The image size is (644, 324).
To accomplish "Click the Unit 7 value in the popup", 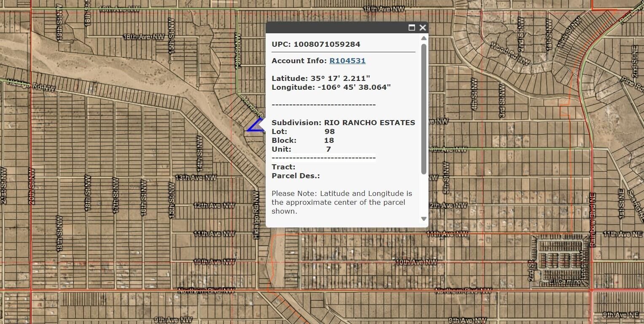I will [x=329, y=149].
